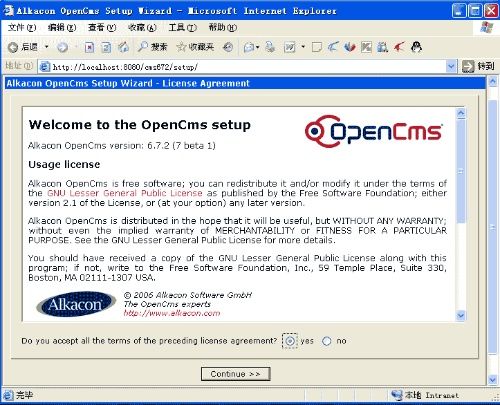Click the main page scrollbar thumb

point(493,227)
